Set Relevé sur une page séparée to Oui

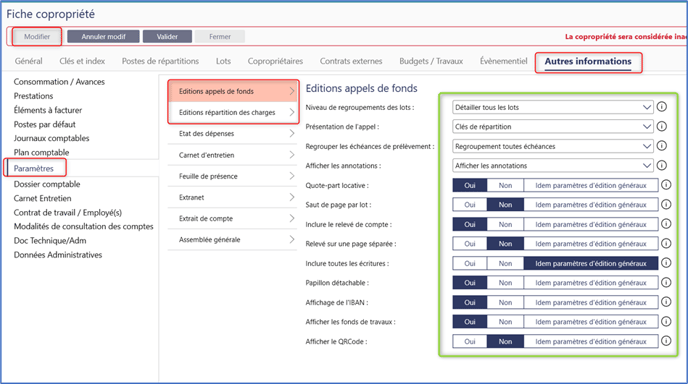click(x=470, y=244)
